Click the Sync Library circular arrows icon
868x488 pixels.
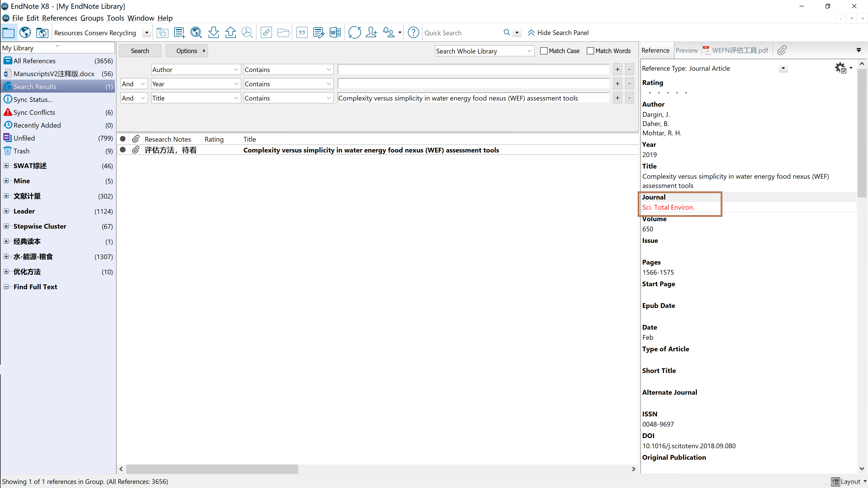tap(354, 33)
